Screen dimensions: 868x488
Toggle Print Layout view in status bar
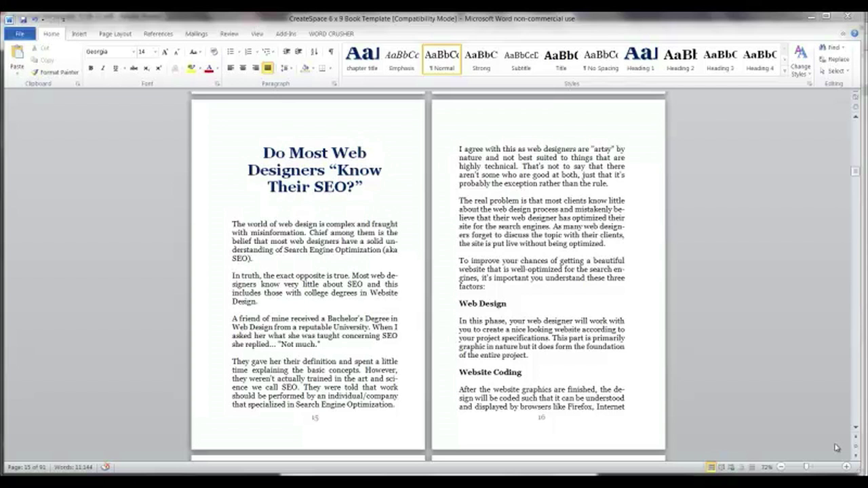pyautogui.click(x=711, y=467)
